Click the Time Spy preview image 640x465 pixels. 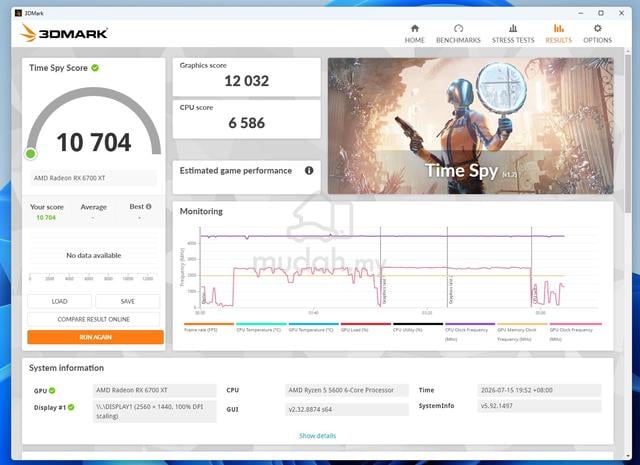(x=471, y=126)
